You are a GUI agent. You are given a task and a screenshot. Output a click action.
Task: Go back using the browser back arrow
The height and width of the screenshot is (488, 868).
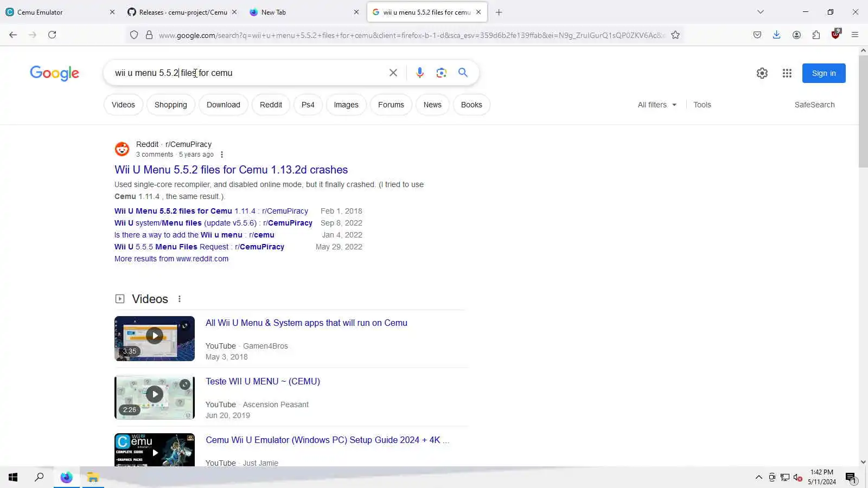[x=13, y=35]
